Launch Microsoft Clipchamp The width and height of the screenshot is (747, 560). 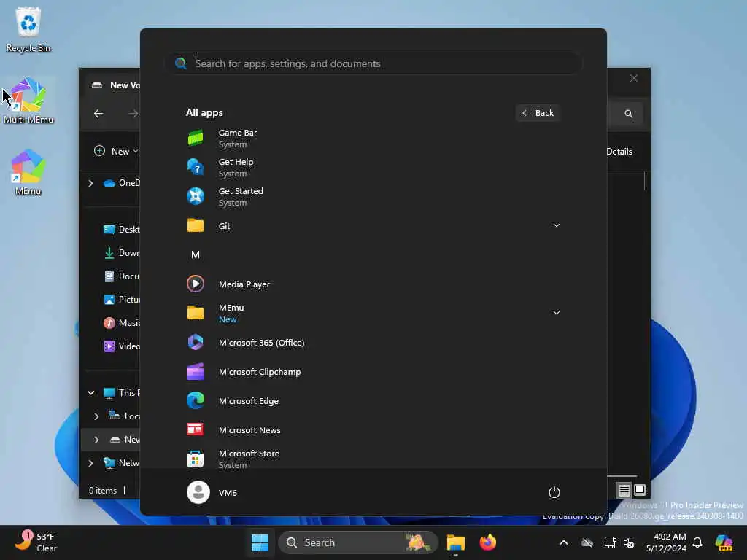[373, 372]
